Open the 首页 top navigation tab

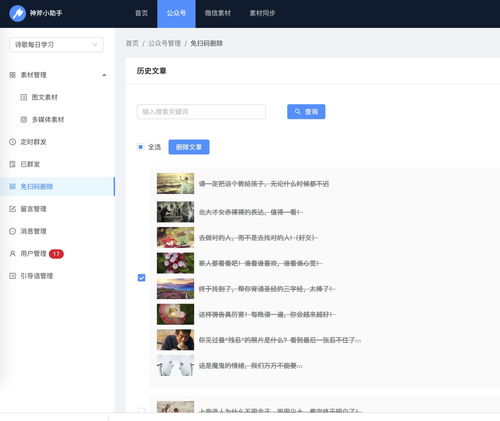tap(141, 13)
